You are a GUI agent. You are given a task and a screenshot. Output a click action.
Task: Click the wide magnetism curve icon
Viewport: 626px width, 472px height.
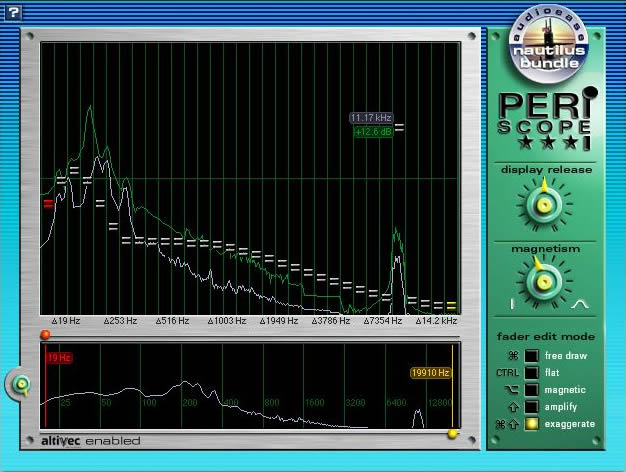coord(580,302)
